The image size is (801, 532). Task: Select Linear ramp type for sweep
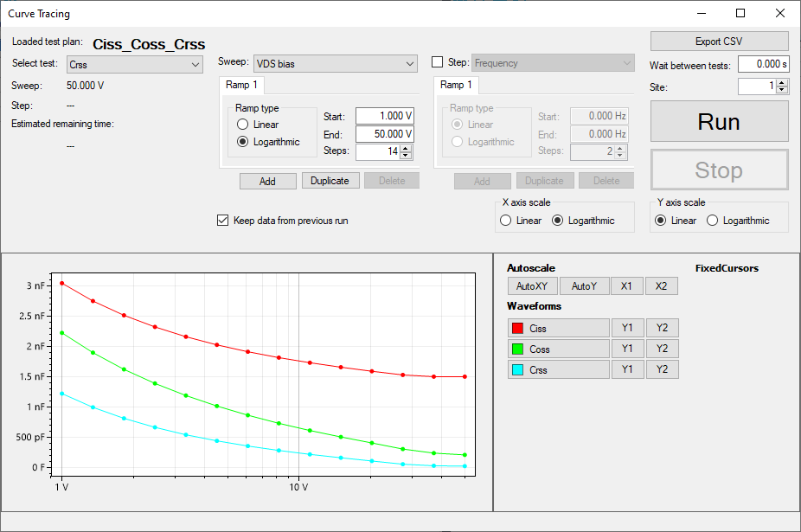[x=243, y=125]
